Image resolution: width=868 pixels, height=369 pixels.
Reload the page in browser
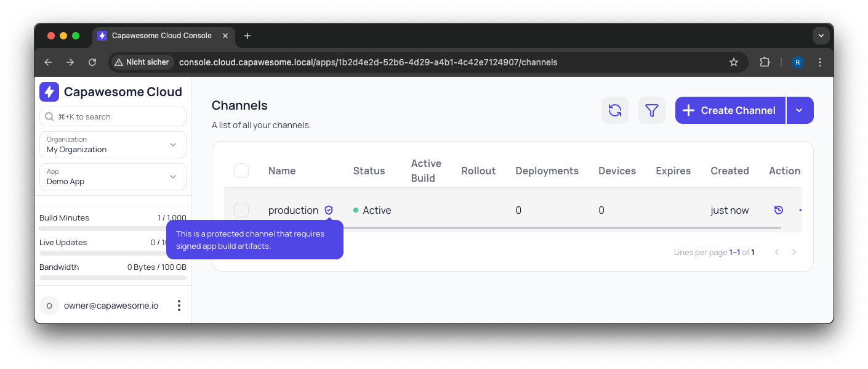(x=92, y=62)
